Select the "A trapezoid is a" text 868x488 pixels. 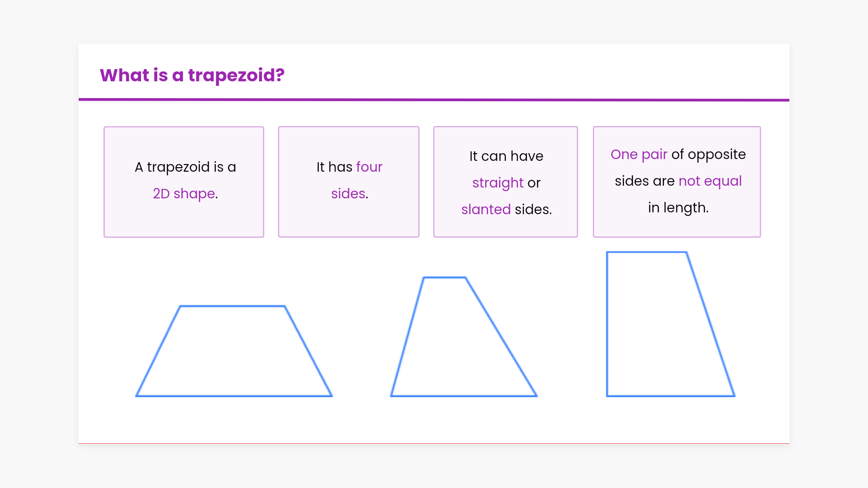pyautogui.click(x=185, y=167)
